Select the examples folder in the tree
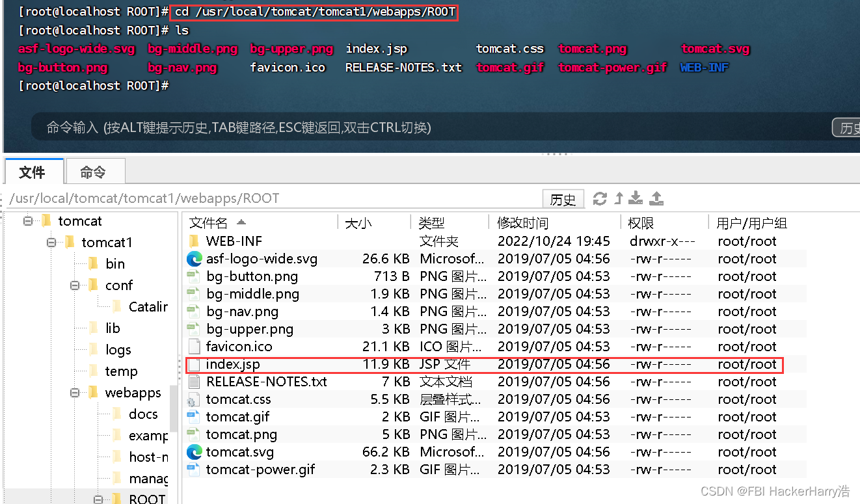The image size is (860, 504). tap(148, 435)
